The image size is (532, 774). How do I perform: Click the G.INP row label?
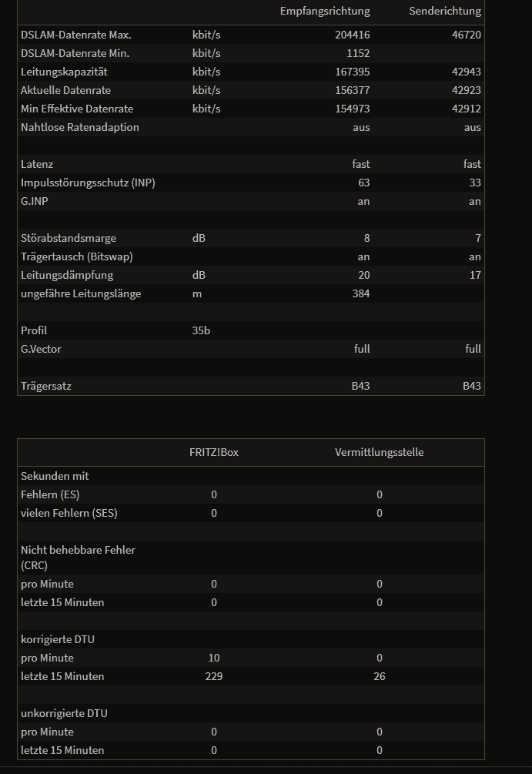click(x=35, y=201)
